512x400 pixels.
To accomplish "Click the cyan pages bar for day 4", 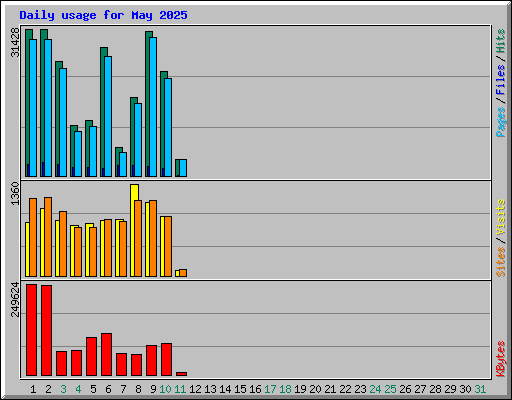I will click(x=78, y=154).
